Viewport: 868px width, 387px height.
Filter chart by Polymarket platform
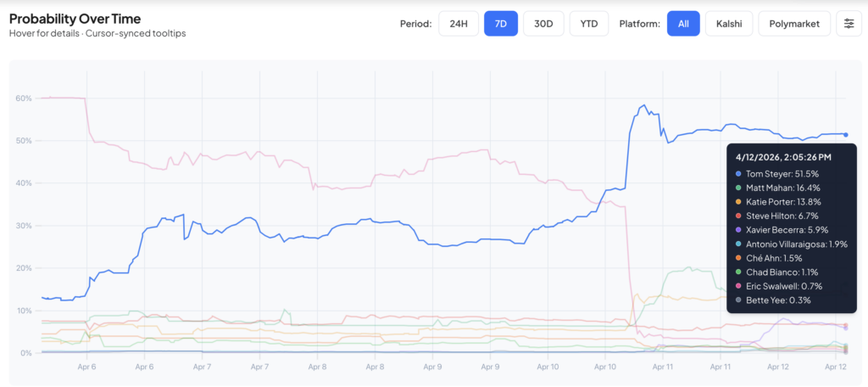click(x=794, y=24)
